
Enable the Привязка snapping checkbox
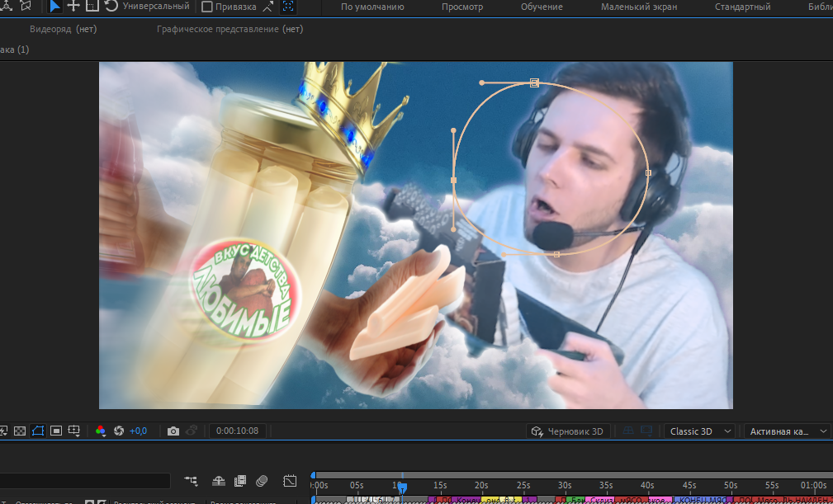tap(207, 7)
